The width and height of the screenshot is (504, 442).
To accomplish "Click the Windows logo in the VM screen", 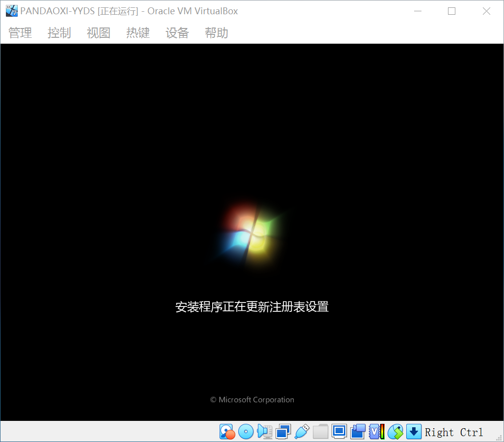I will point(251,234).
